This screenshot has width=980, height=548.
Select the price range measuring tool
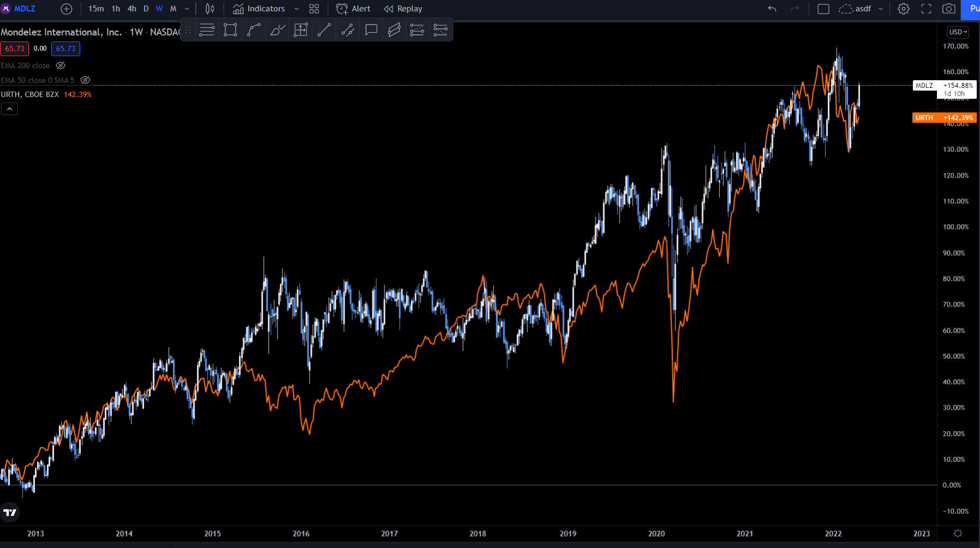(x=301, y=30)
